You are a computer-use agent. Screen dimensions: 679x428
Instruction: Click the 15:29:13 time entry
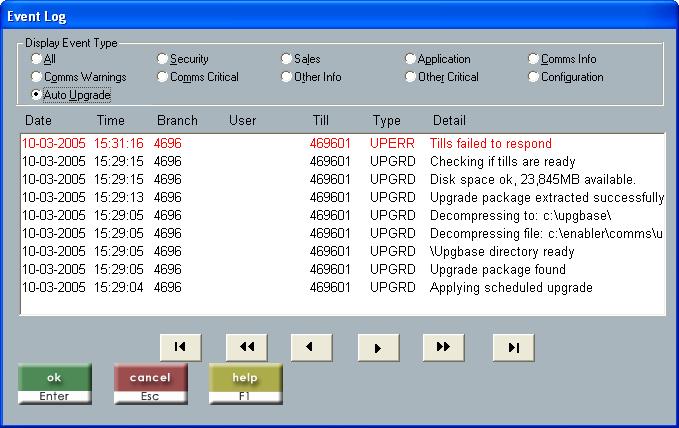[x=119, y=198]
